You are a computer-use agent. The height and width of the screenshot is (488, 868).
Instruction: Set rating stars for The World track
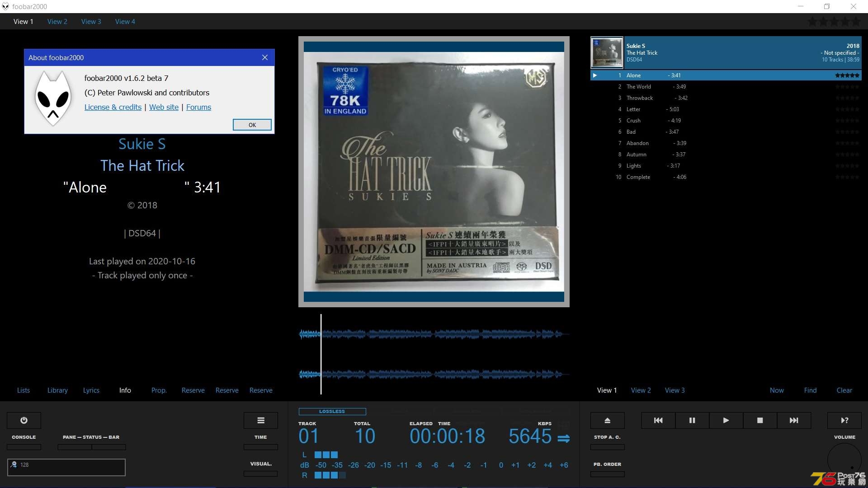point(847,87)
